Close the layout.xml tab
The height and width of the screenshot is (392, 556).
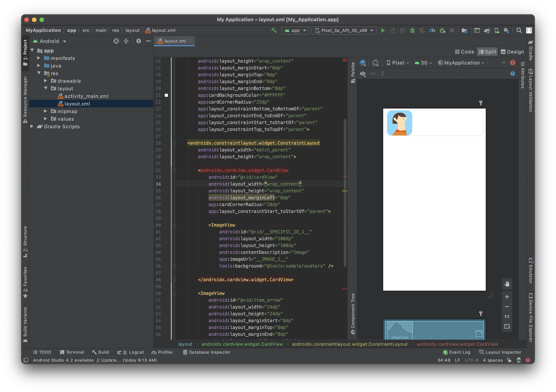(x=190, y=41)
